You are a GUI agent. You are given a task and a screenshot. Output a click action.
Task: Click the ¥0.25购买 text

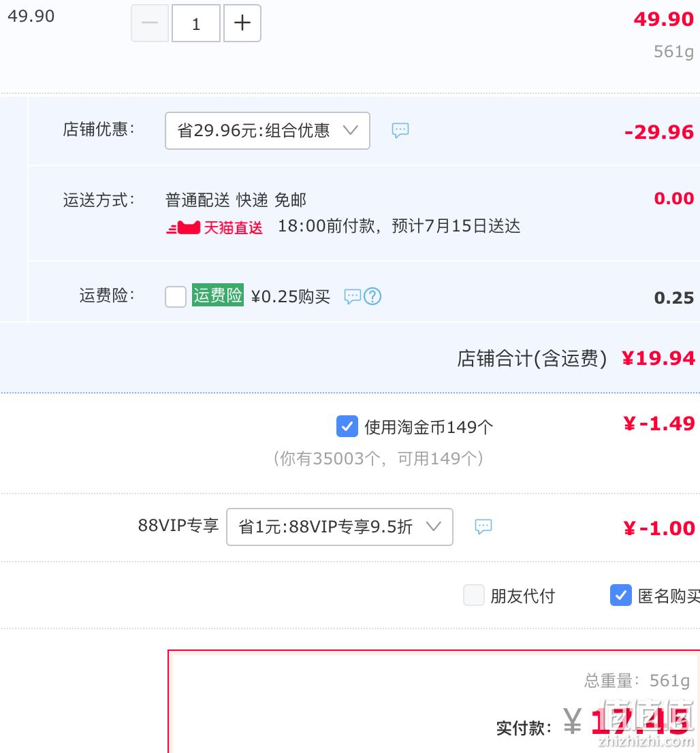[291, 296]
